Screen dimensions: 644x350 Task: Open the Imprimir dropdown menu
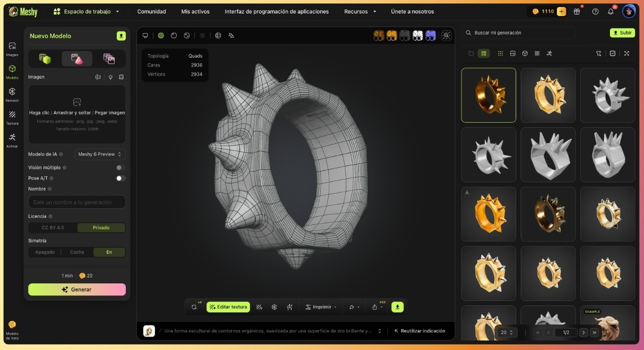pyautogui.click(x=321, y=307)
